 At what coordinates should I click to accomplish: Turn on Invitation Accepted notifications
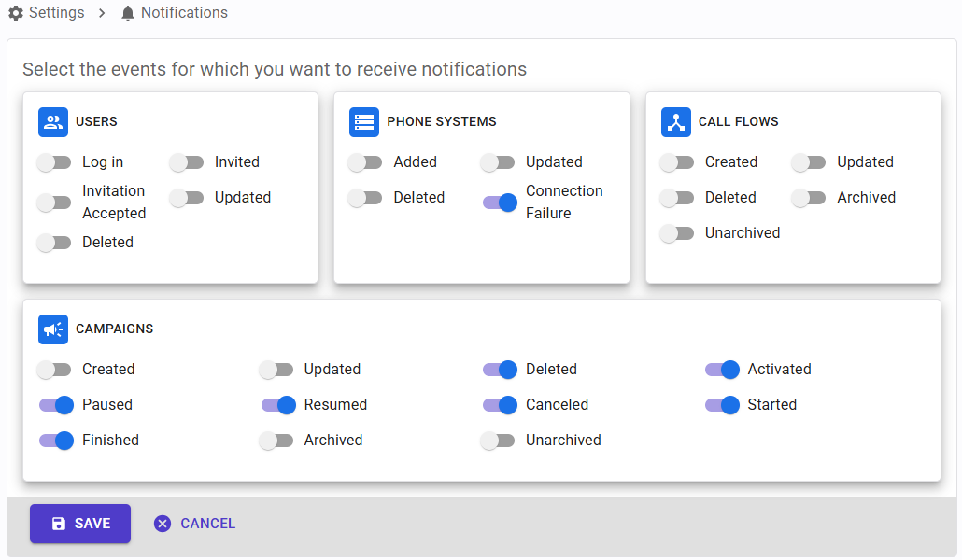53,202
